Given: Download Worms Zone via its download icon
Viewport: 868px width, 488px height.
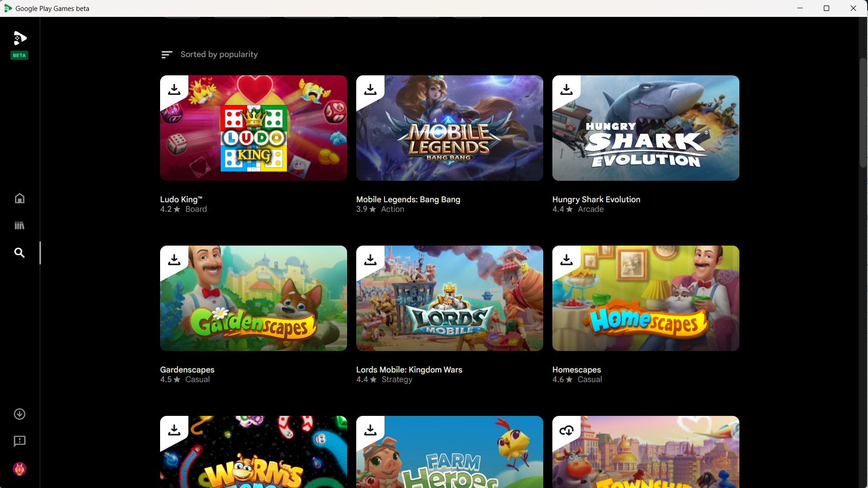Looking at the screenshot, I should [x=174, y=430].
